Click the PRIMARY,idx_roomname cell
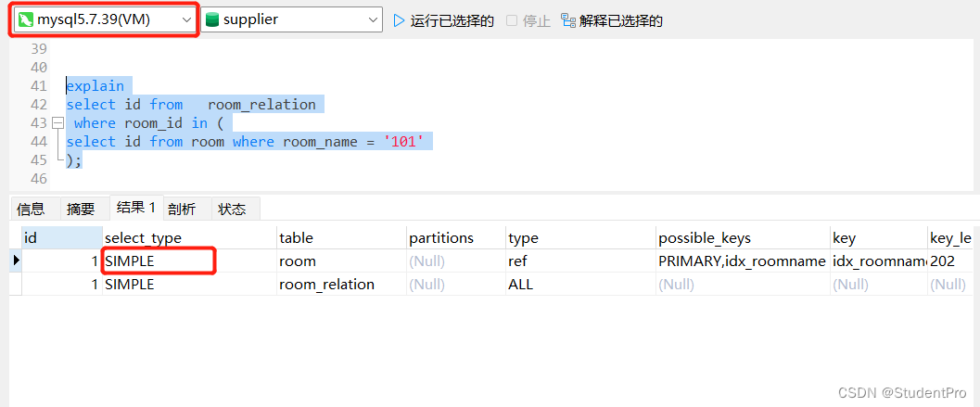 click(743, 261)
